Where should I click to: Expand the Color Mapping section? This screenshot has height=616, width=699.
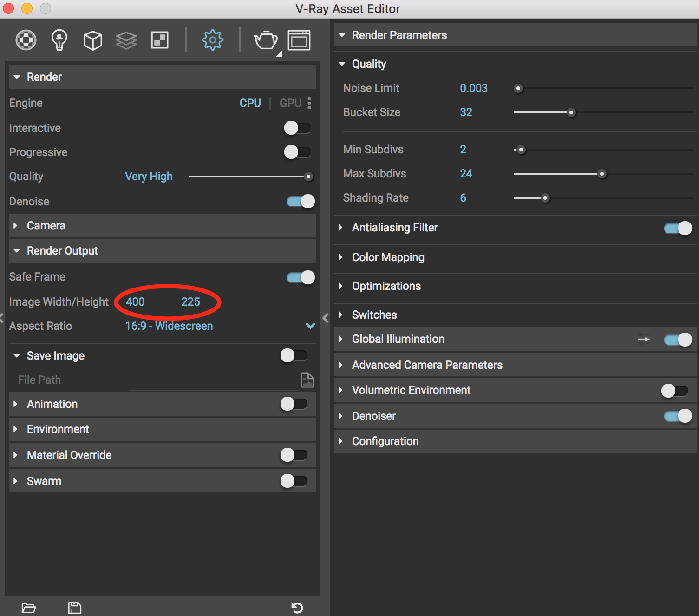(x=388, y=257)
